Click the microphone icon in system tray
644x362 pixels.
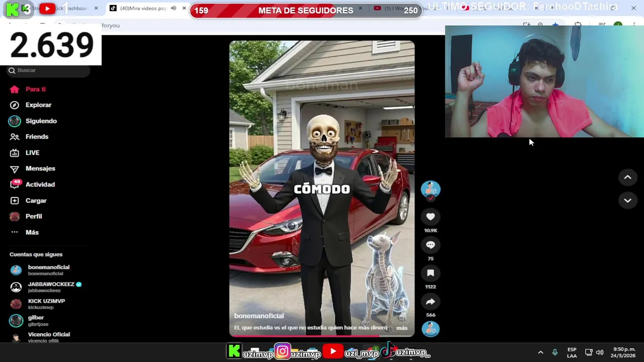555,352
